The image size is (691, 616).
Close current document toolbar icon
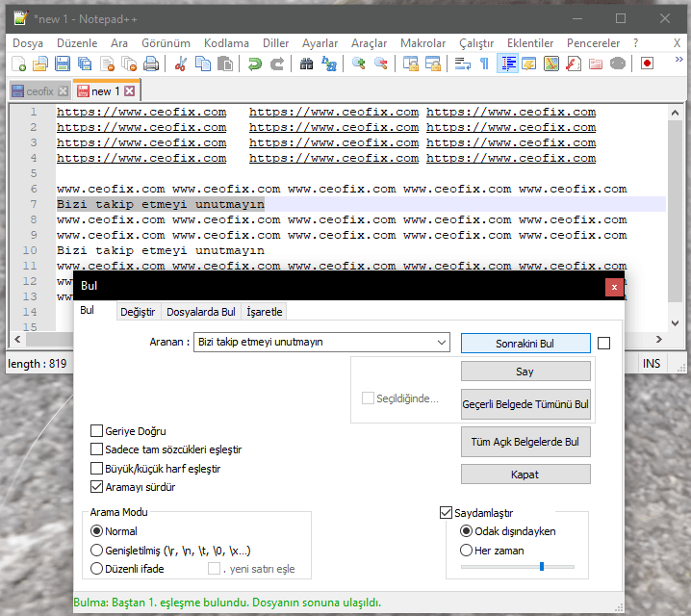pyautogui.click(x=107, y=64)
